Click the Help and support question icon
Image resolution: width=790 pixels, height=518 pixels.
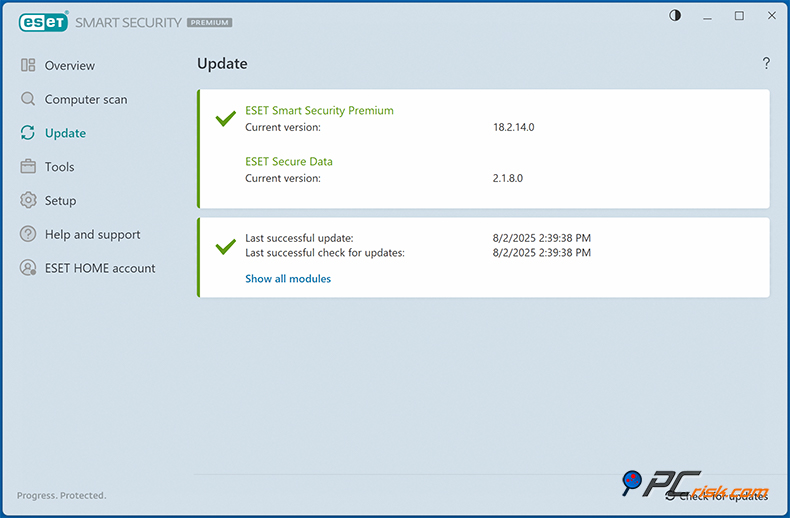pos(28,235)
